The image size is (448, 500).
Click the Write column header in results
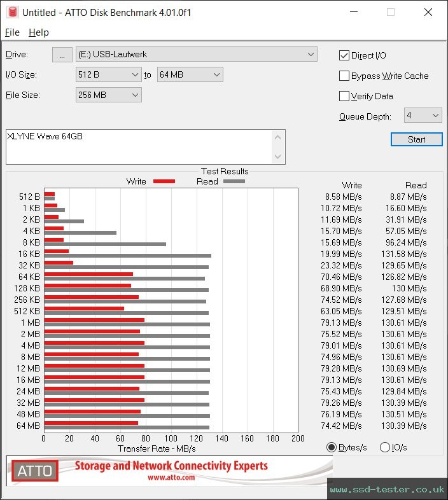352,185
